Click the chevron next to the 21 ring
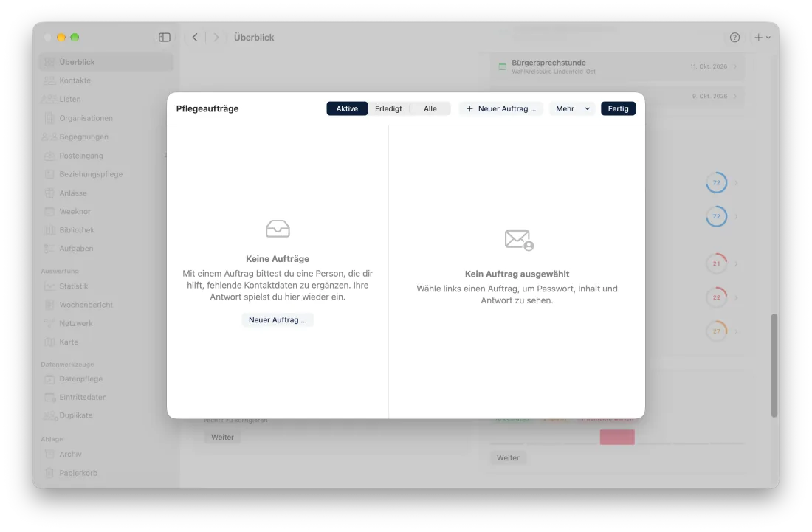 (736, 264)
